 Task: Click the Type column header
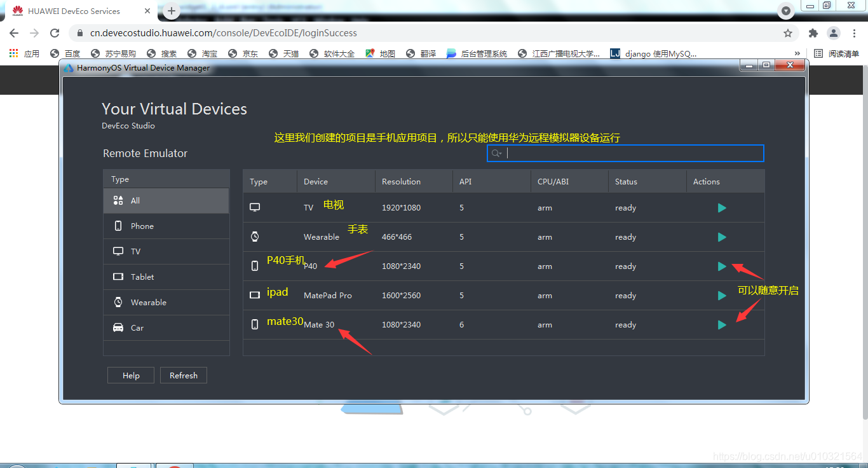[x=270, y=181]
